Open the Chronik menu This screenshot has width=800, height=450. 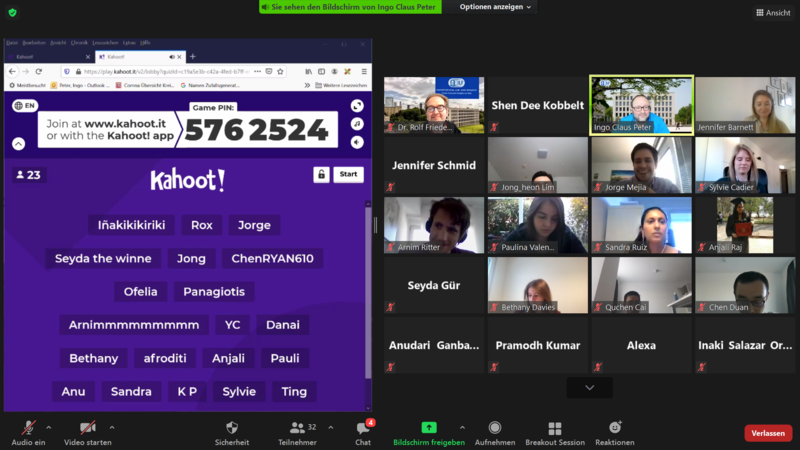[79, 43]
